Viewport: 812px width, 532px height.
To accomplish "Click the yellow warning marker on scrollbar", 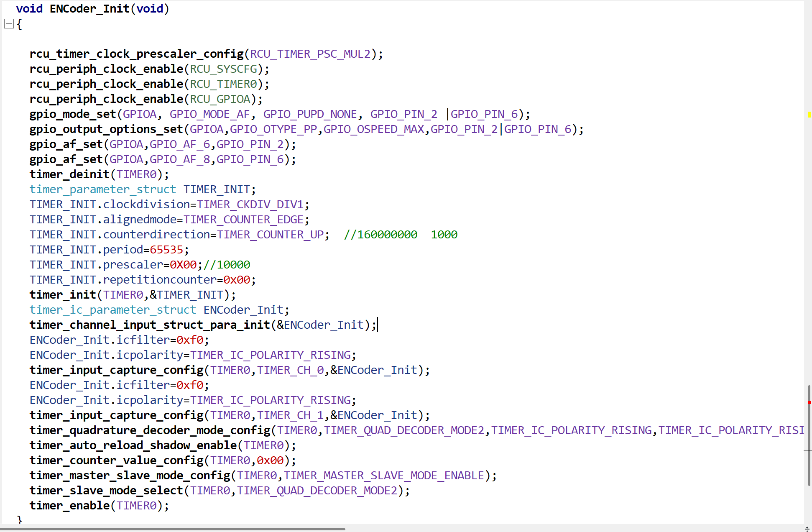I will point(809,114).
